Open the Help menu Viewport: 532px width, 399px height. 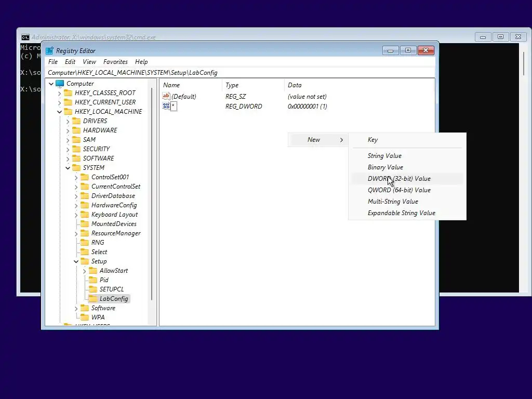click(141, 62)
